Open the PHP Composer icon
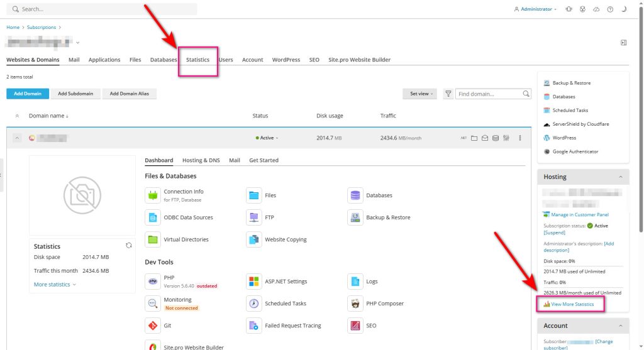Image resolution: width=644 pixels, height=350 pixels. pos(355,304)
